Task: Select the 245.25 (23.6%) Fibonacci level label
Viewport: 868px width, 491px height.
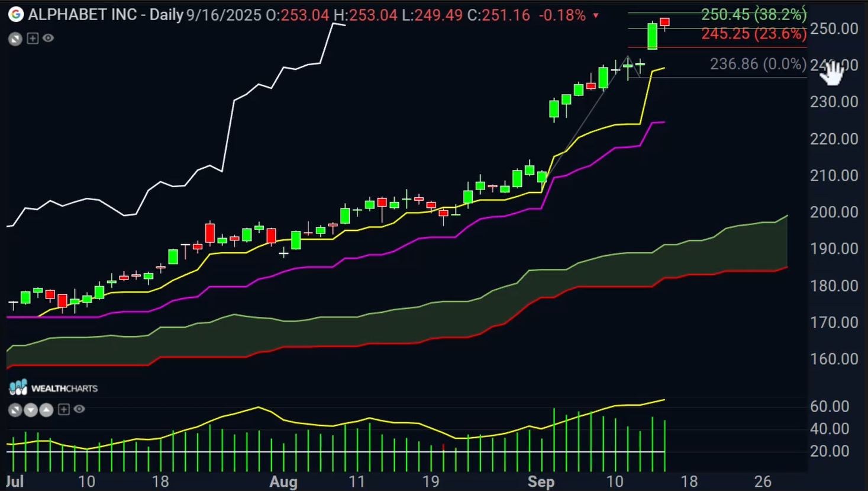Action: (x=753, y=34)
